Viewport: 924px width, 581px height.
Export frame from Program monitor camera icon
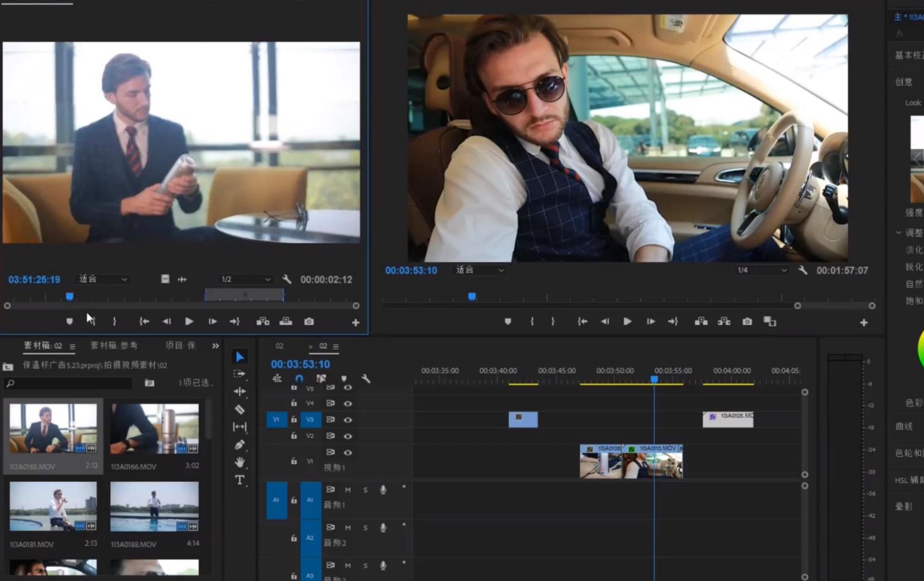747,321
